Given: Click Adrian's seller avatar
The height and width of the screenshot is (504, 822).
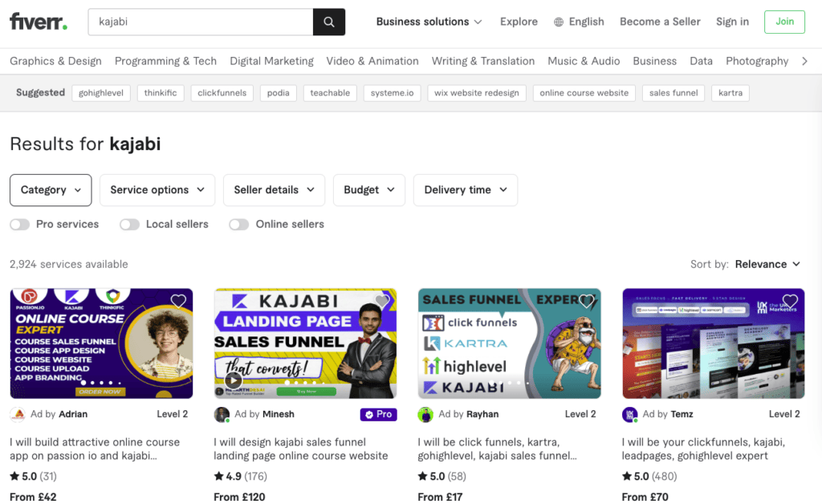Looking at the screenshot, I should (18, 414).
